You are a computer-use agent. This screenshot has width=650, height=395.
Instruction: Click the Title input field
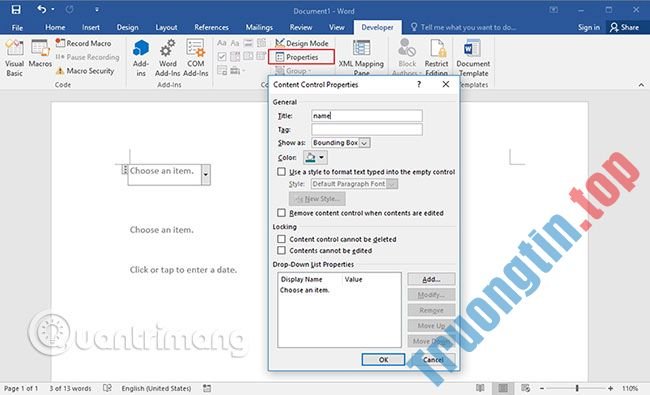tap(367, 116)
